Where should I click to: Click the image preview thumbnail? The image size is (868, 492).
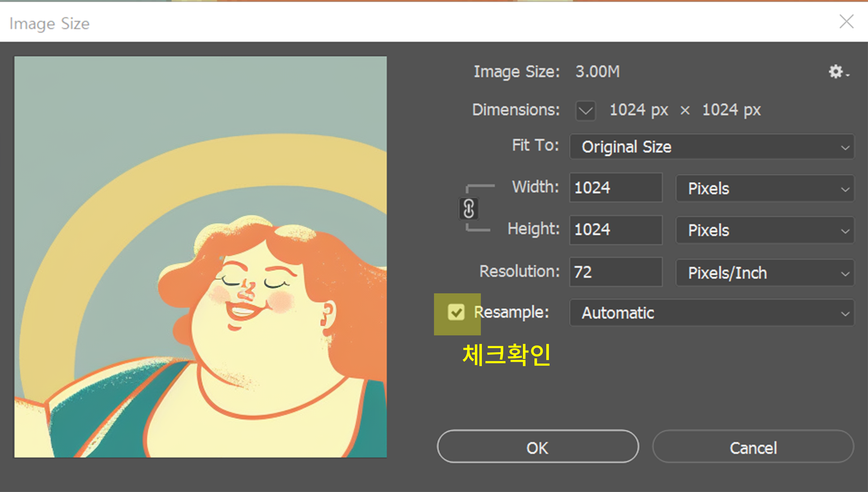[x=200, y=257]
